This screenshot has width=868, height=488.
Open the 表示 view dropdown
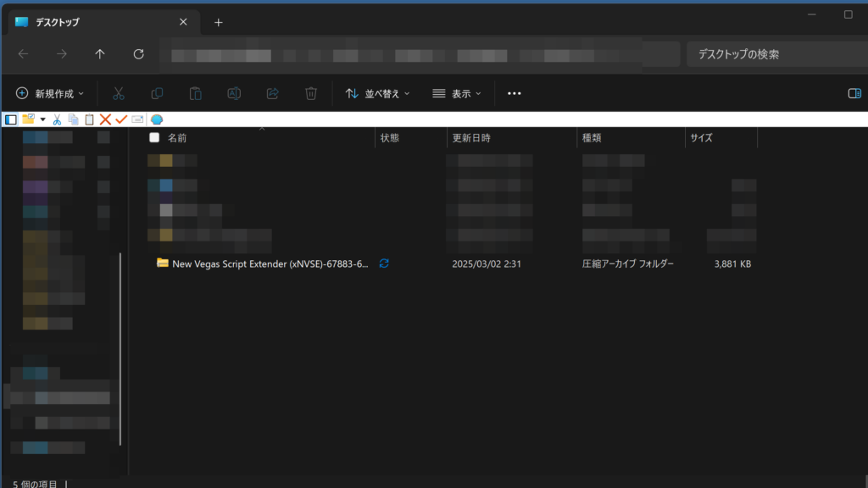(x=457, y=93)
